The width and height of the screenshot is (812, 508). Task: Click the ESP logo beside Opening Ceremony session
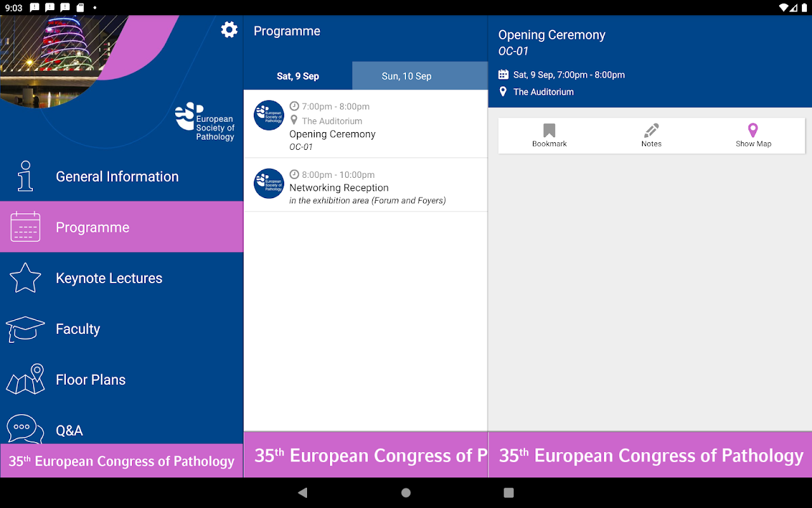[x=269, y=116]
